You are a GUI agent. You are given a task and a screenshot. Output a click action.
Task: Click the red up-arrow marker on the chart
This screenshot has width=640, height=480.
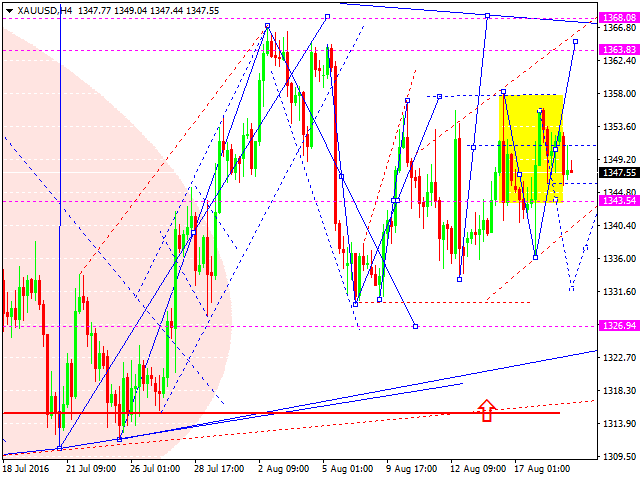point(487,410)
